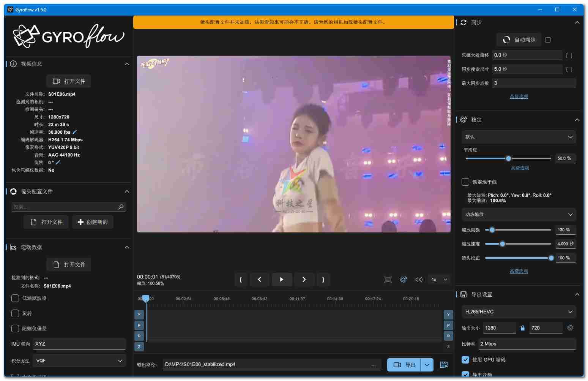Open the 动态缩放 dropdown
This screenshot has height=381, width=588.
pyautogui.click(x=519, y=215)
